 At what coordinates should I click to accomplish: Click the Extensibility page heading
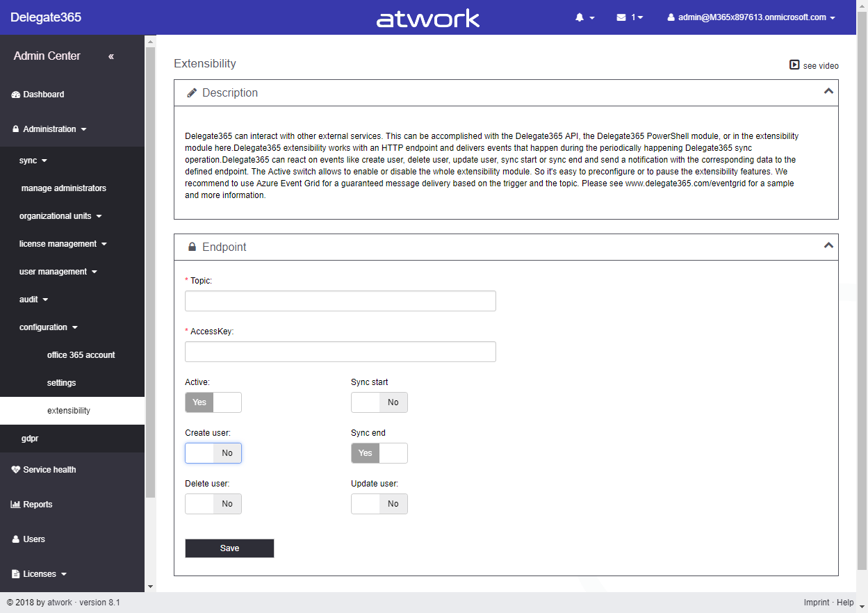click(x=205, y=63)
